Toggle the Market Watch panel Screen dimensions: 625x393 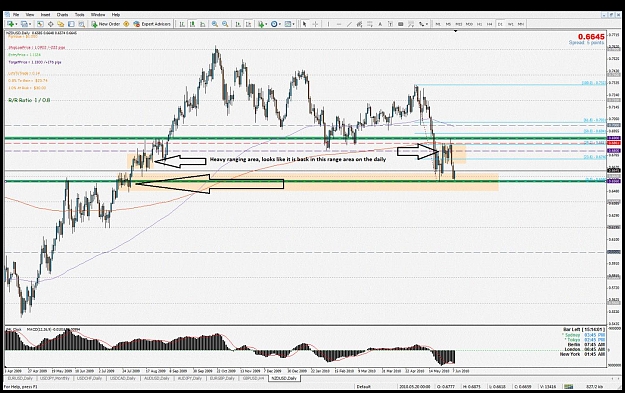tap(40, 24)
